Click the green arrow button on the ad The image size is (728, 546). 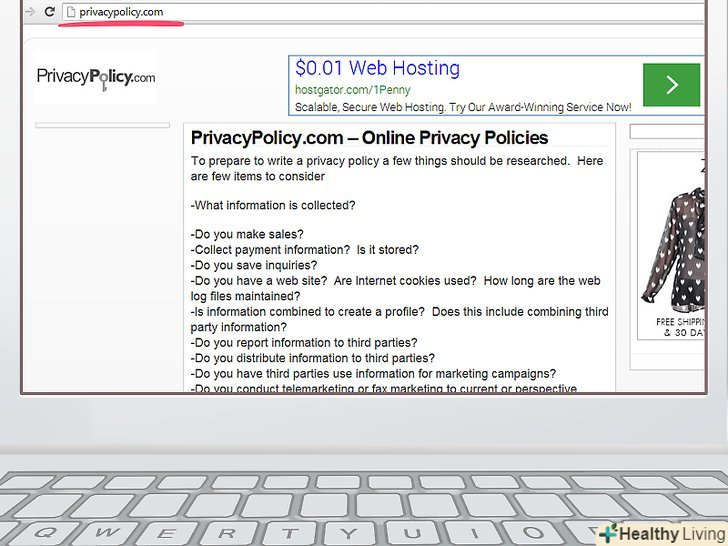tap(671, 85)
